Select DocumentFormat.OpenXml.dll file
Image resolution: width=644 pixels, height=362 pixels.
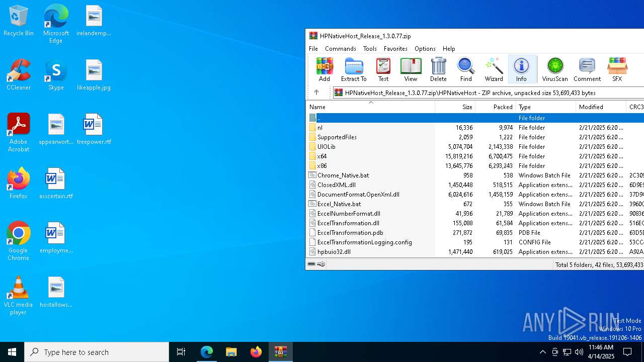[x=475, y=194]
